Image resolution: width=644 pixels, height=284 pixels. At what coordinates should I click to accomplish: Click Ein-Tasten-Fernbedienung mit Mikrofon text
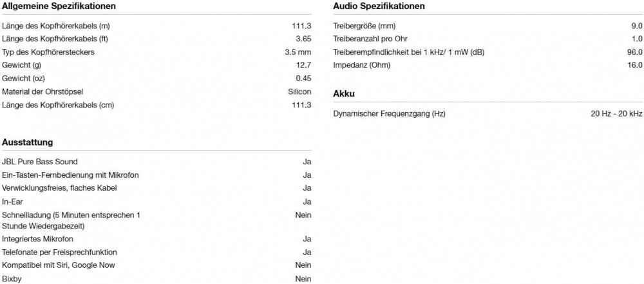tap(70, 175)
